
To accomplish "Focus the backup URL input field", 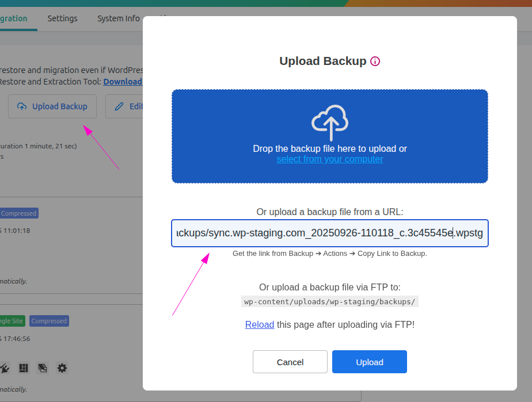I will tap(329, 233).
